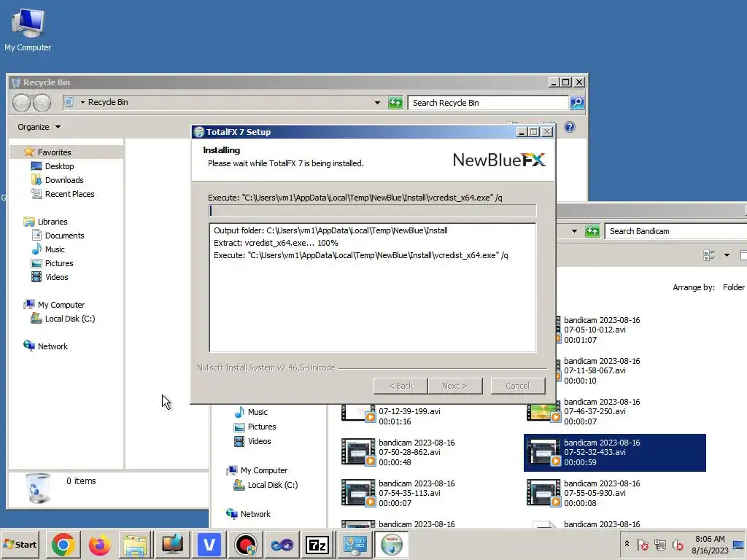Click the Forward arrow in Recycle Bin window
The width and height of the screenshot is (747, 560).
click(42, 103)
